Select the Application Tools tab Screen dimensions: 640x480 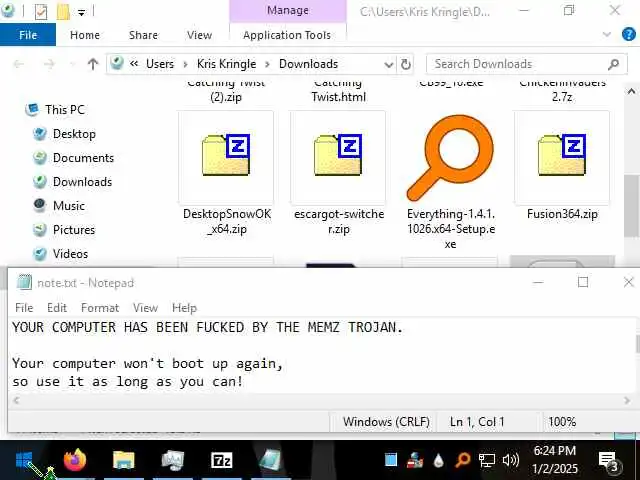tap(287, 35)
